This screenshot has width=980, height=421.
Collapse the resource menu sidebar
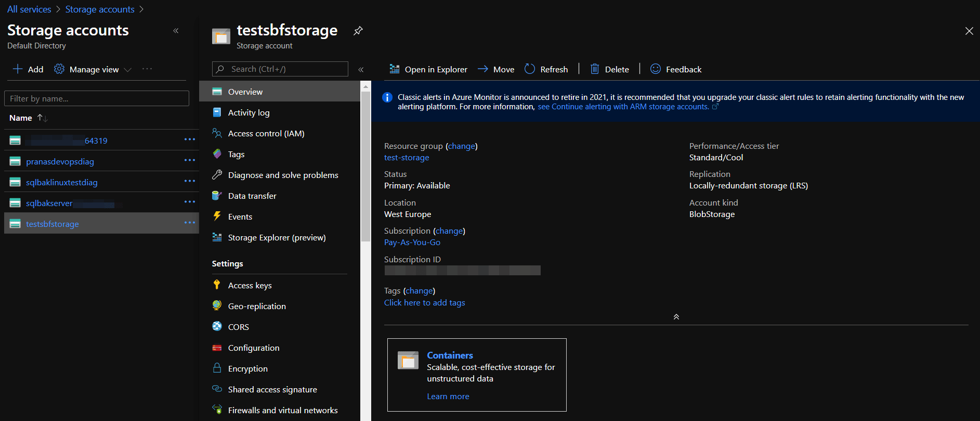(x=361, y=69)
